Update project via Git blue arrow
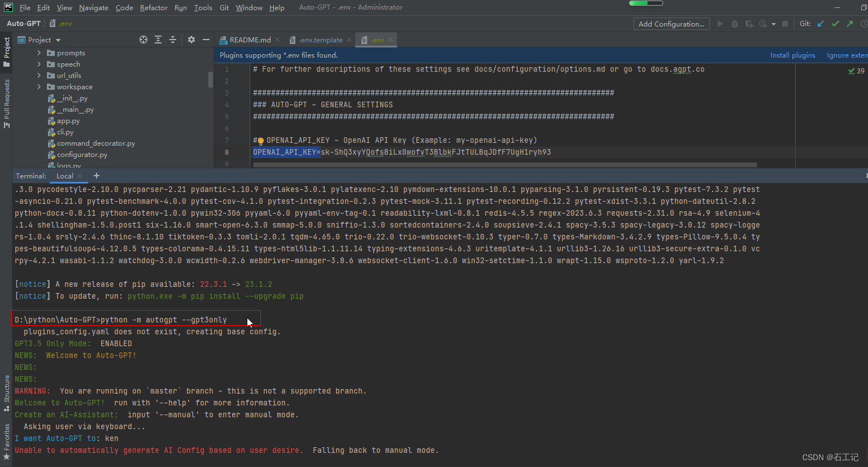Screen dimensions: 868x467 pos(821,24)
